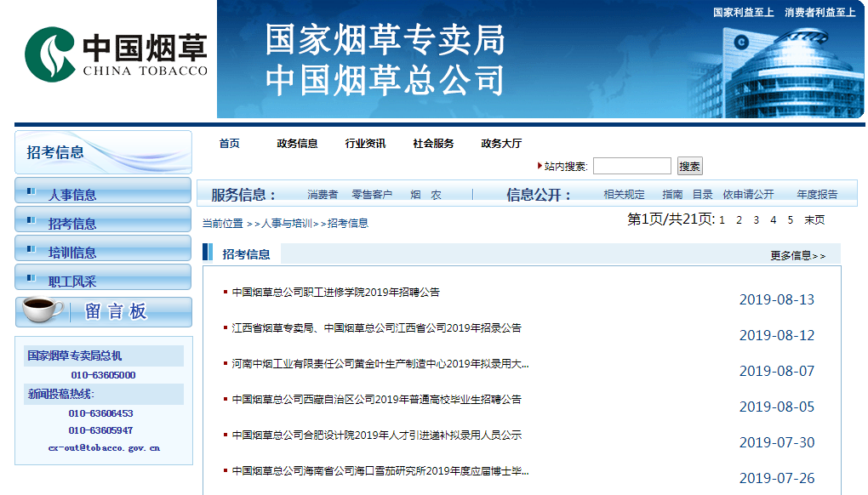The image size is (868, 495).
Task: Go to 行业资讯 section
Action: (365, 144)
